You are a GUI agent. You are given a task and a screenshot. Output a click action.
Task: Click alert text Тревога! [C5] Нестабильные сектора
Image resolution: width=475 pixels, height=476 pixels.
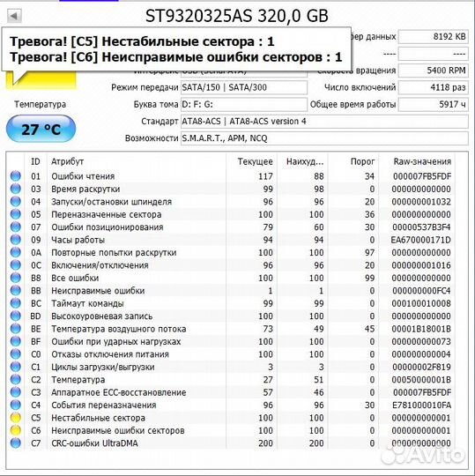tap(142, 41)
